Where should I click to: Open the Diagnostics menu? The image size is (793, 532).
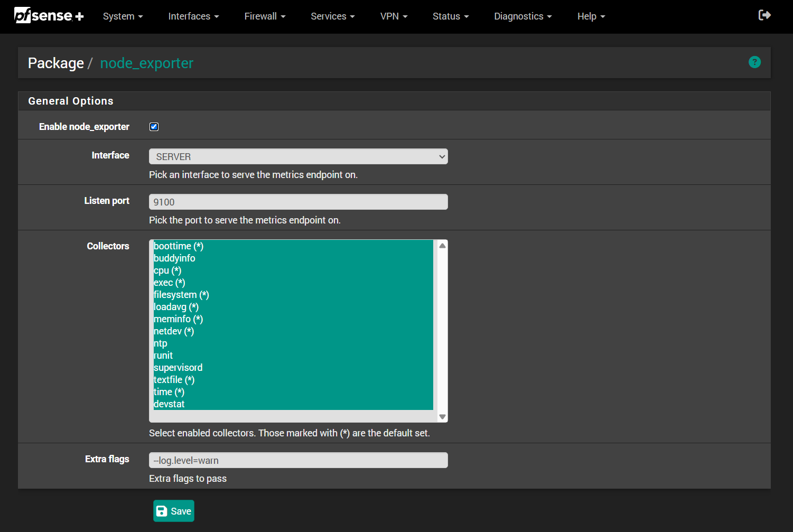click(523, 16)
